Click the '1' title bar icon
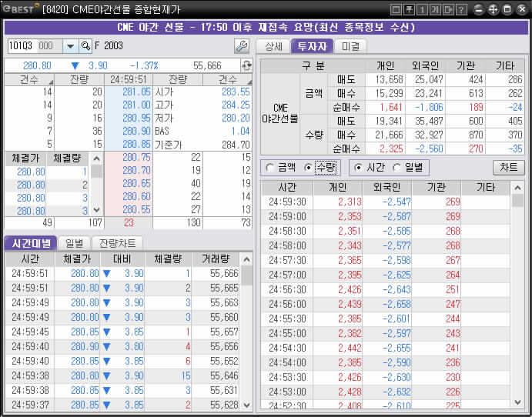This screenshot has width=532, height=417. [x=422, y=9]
